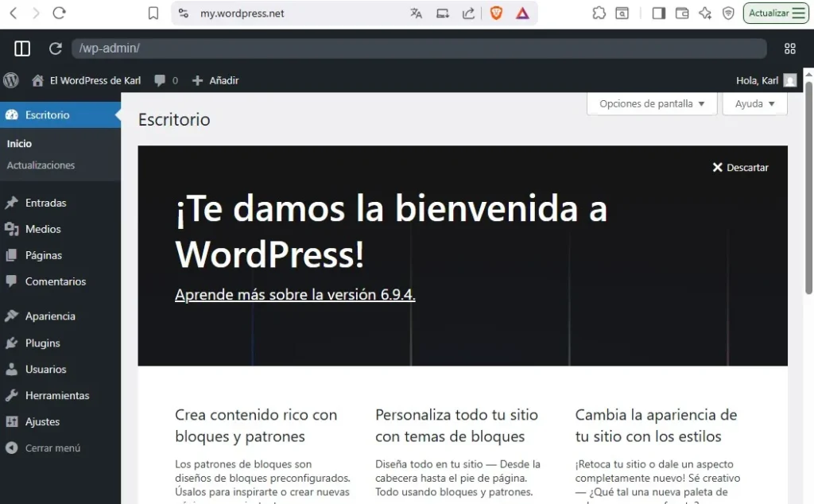This screenshot has height=504, width=814.
Task: Open the browser translate icon
Action: pyautogui.click(x=416, y=13)
